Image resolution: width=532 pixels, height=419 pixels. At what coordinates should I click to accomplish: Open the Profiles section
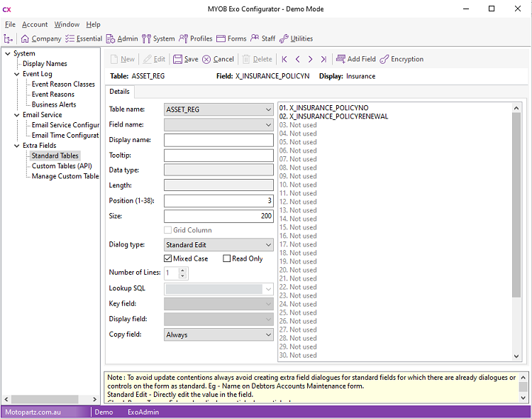point(196,39)
